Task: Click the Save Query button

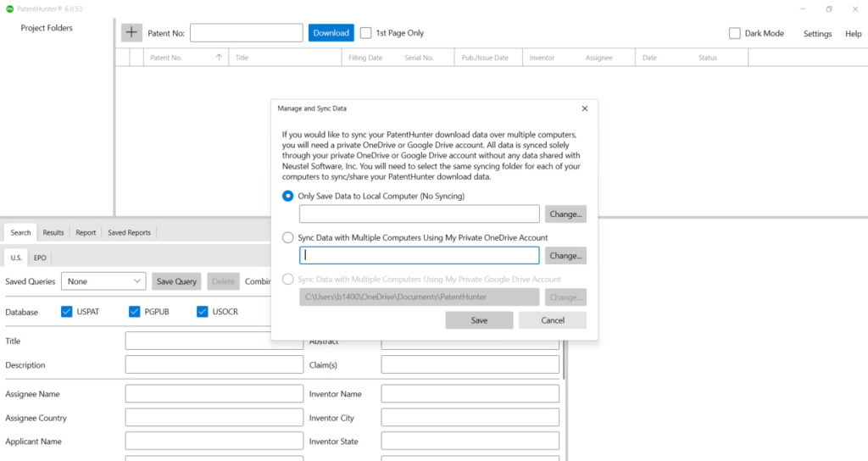Action: click(x=176, y=281)
